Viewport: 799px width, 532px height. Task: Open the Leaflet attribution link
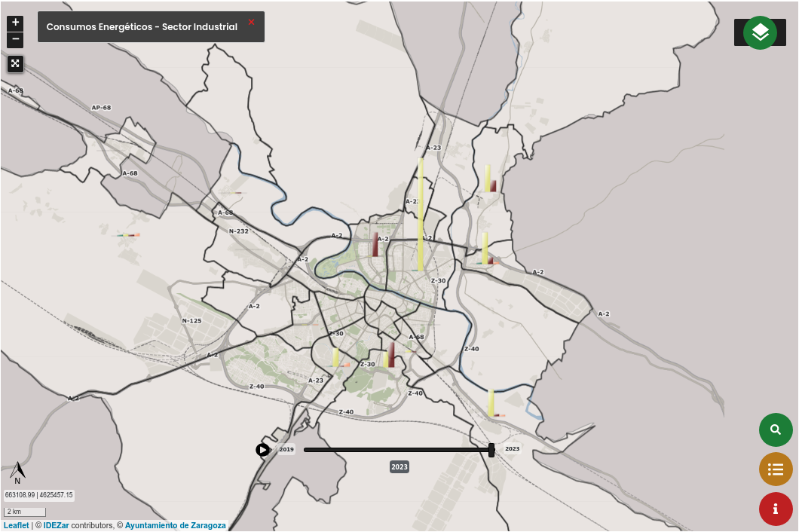(17, 525)
